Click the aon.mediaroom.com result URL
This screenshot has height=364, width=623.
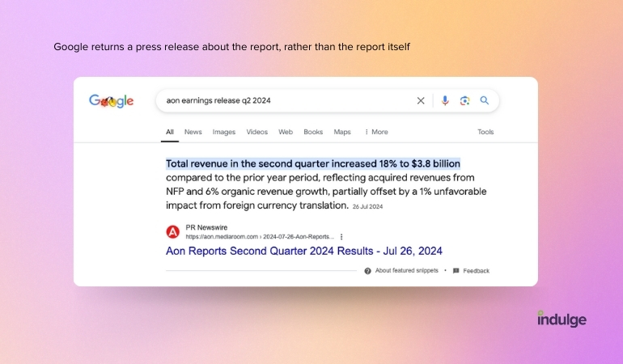260,237
